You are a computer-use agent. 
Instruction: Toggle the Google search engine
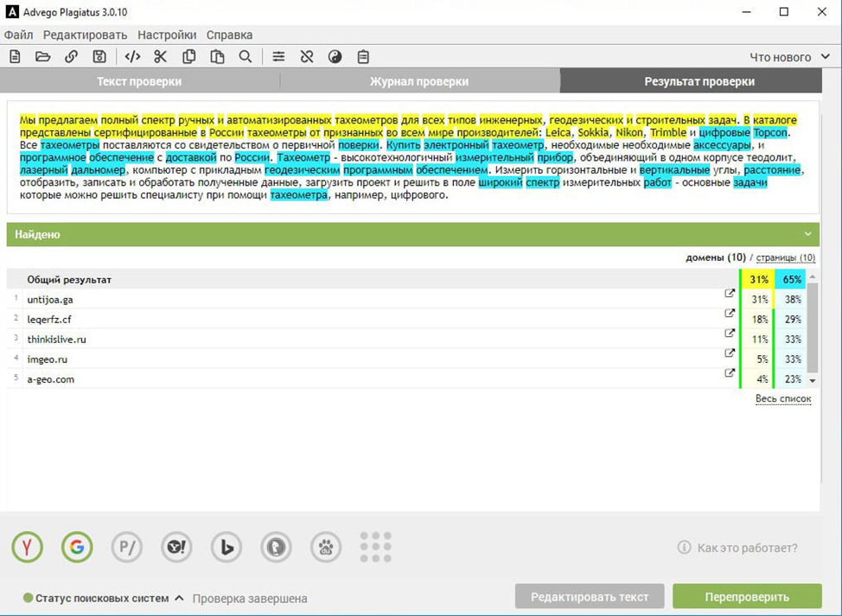click(x=77, y=547)
